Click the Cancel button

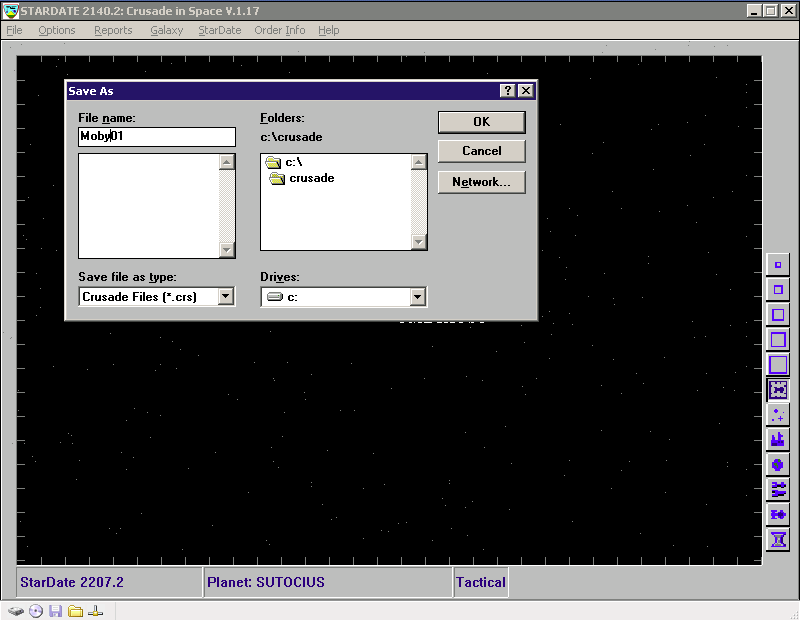(482, 151)
